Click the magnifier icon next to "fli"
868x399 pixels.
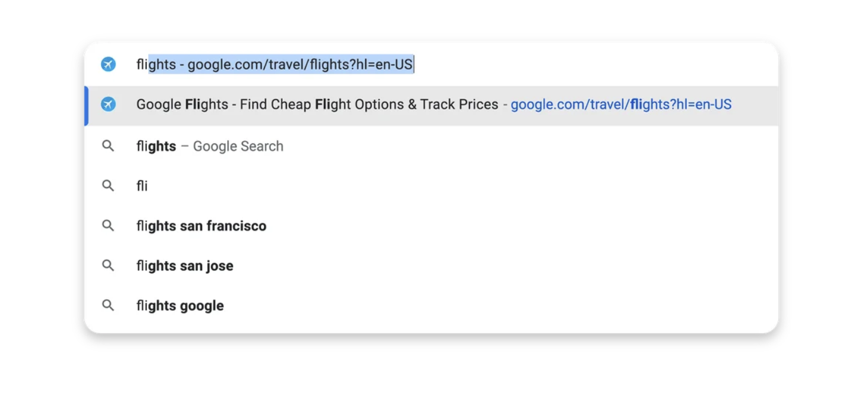pos(108,186)
